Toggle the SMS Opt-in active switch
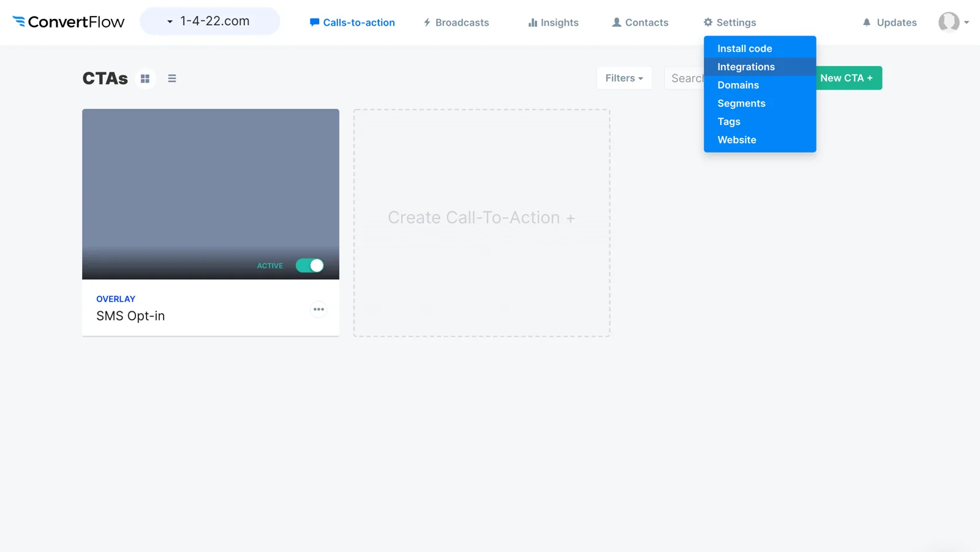Image resolution: width=980 pixels, height=552 pixels. point(310,265)
